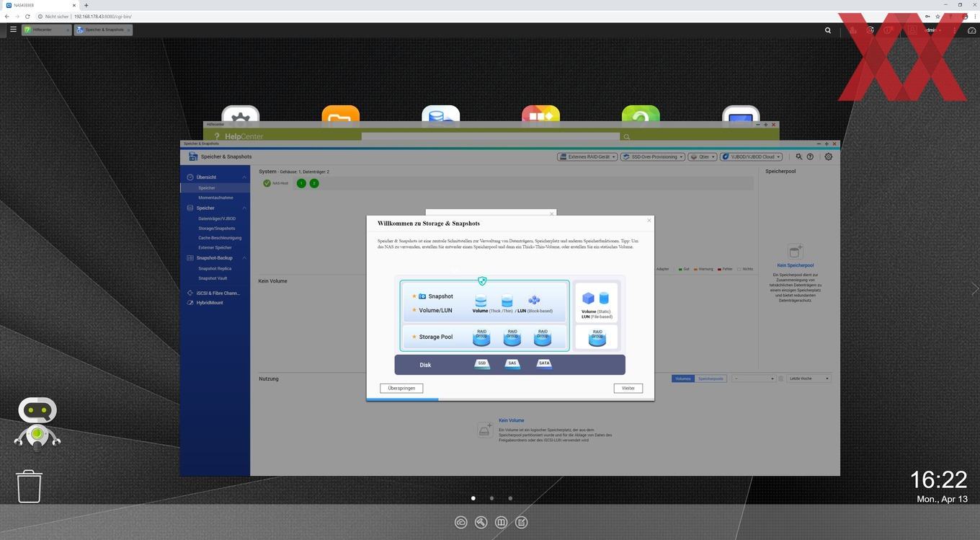This screenshot has height=540, width=980.
Task: Click the Kein Volume disk icon
Action: click(x=485, y=430)
